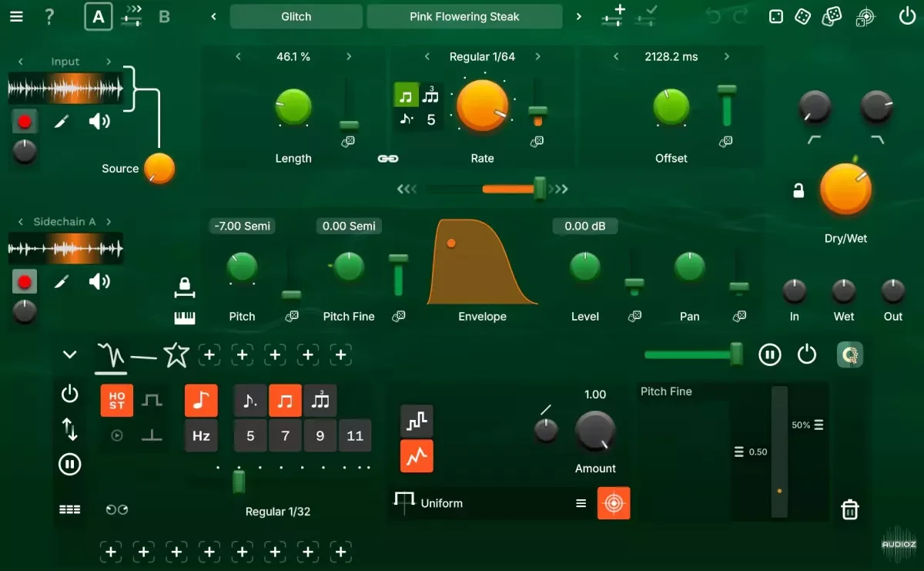Select the dotted note rate mode
The image size is (924, 571).
(x=406, y=119)
